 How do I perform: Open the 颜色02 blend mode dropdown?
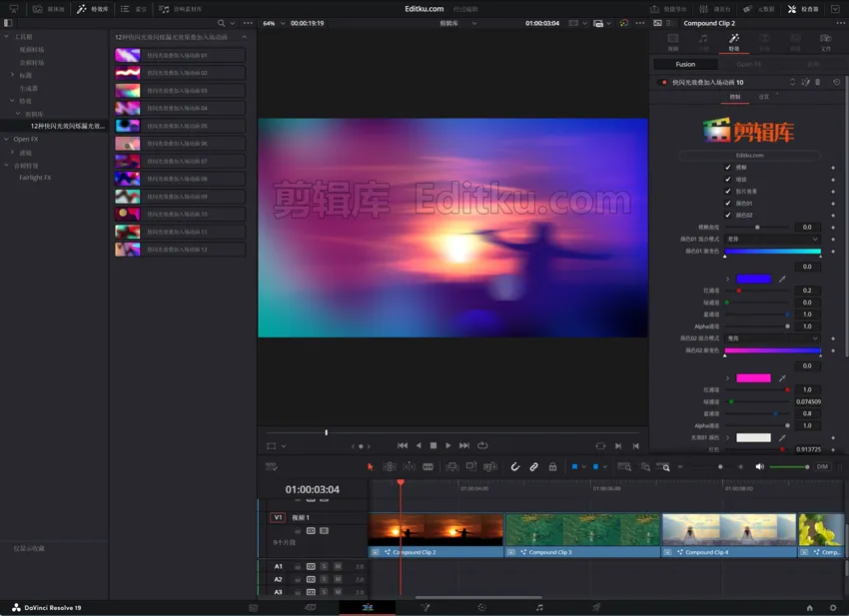(x=773, y=338)
